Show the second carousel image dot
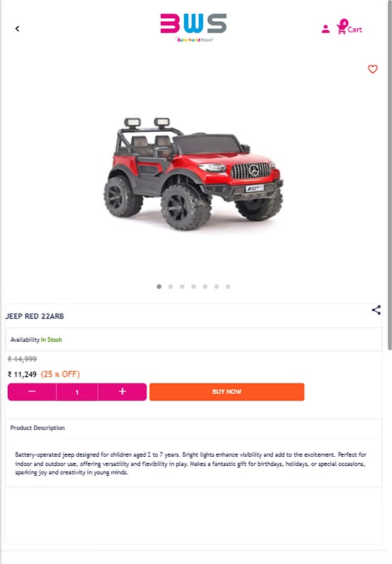This screenshot has width=392, height=564. pyautogui.click(x=171, y=287)
